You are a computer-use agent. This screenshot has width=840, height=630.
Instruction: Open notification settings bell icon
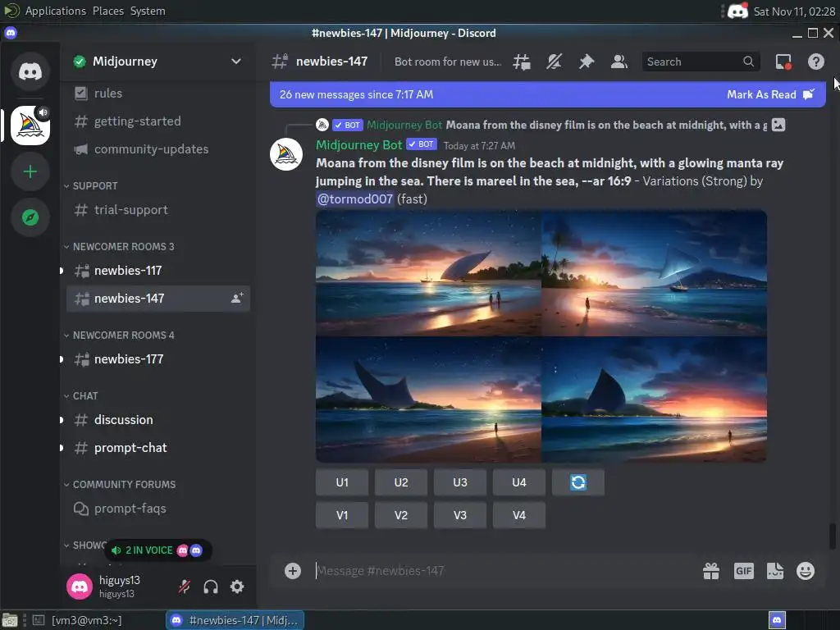[554, 62]
